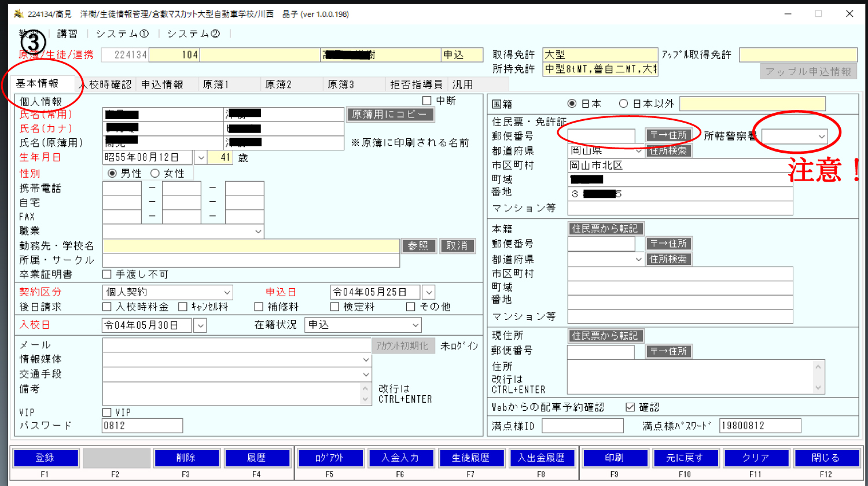Select the 女性 radio button
868x486 pixels.
pyautogui.click(x=155, y=174)
